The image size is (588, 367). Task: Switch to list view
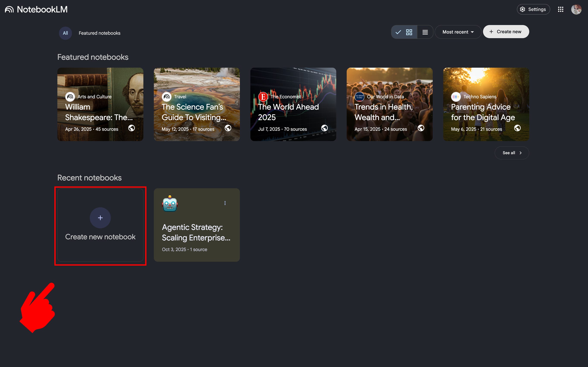point(425,32)
